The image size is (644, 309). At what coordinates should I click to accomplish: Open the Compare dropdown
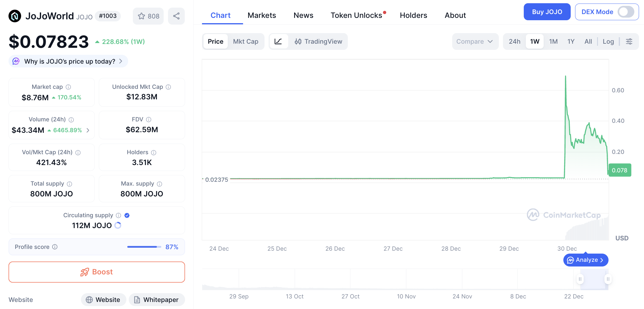point(474,42)
